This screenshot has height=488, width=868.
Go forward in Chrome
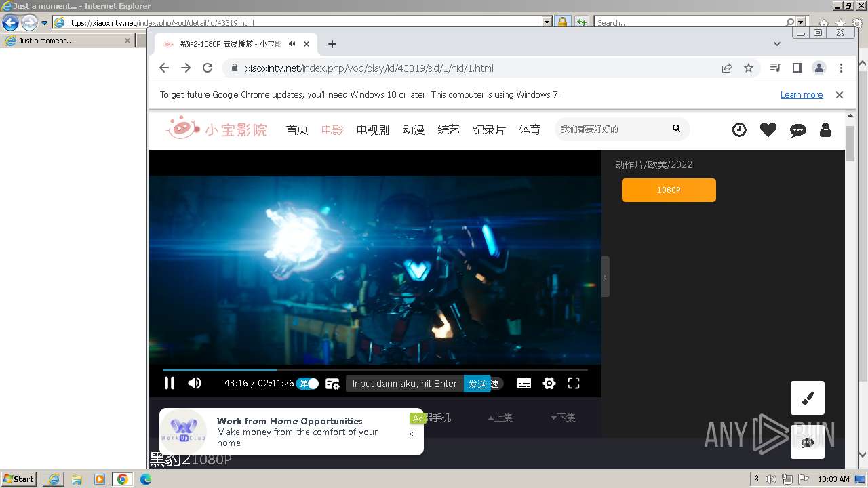coord(186,68)
